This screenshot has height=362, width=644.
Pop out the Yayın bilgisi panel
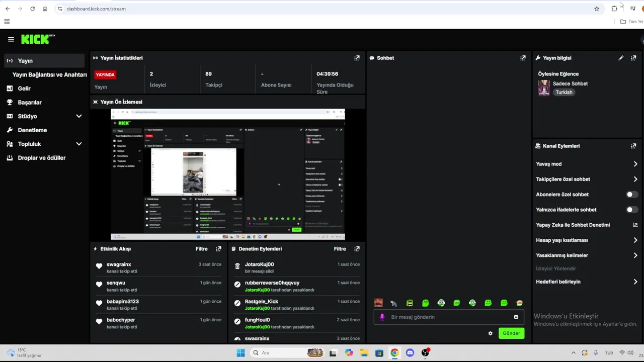click(x=633, y=58)
